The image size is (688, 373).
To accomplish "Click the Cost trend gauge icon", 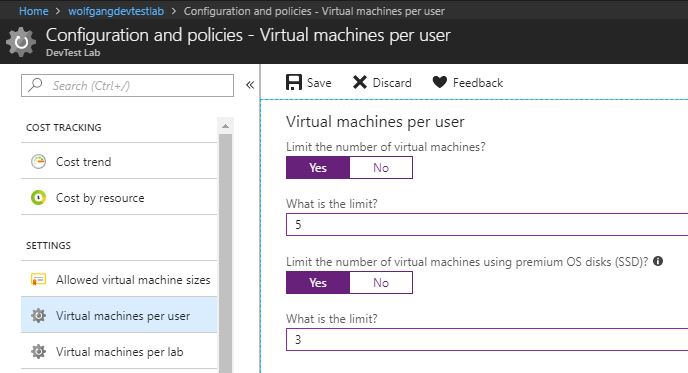I will tap(38, 161).
